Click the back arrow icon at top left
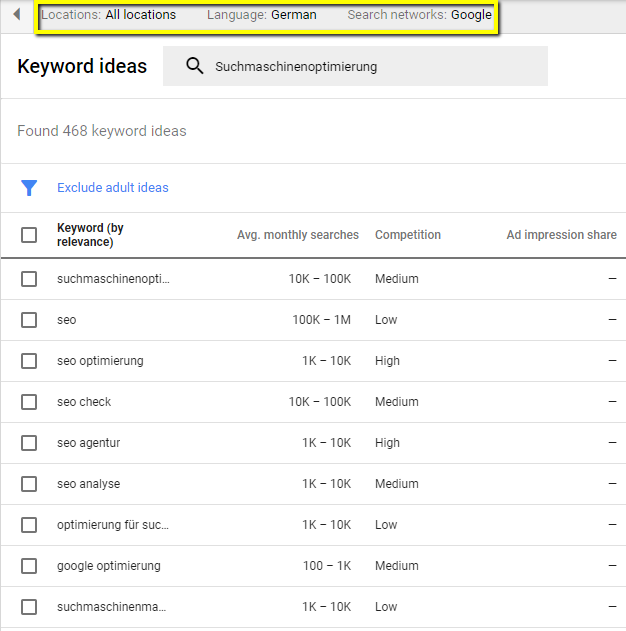This screenshot has height=631, width=626. [16, 15]
